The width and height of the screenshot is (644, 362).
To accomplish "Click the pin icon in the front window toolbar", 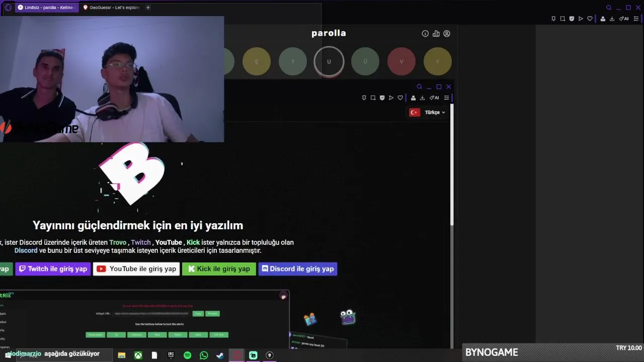I will pyautogui.click(x=364, y=98).
